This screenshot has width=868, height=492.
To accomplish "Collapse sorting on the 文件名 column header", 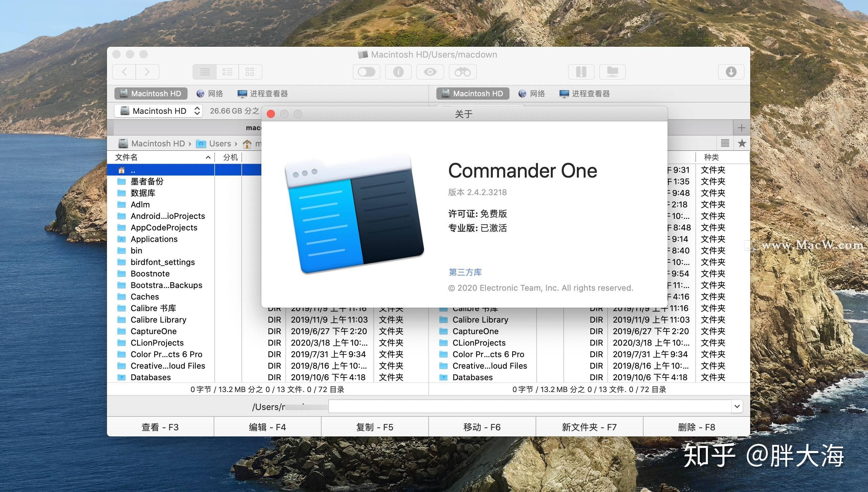I will (208, 157).
